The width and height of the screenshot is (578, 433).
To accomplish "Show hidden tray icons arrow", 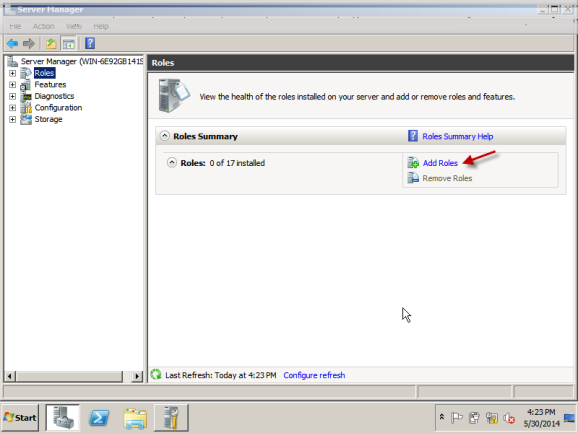I will click(x=442, y=417).
